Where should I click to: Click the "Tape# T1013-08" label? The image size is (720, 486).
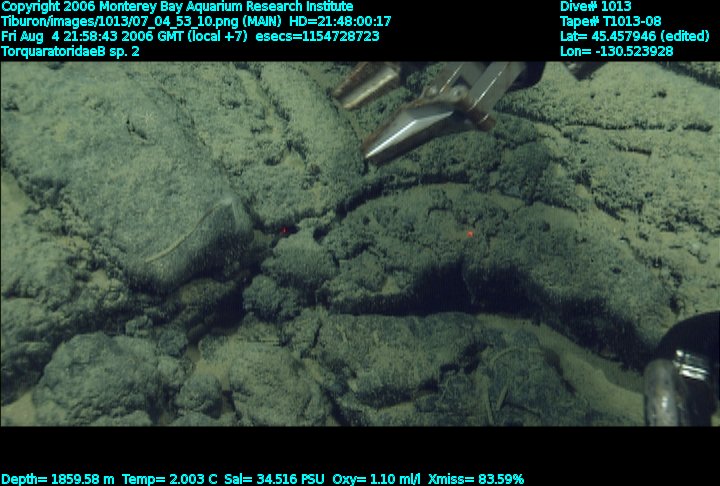611,22
